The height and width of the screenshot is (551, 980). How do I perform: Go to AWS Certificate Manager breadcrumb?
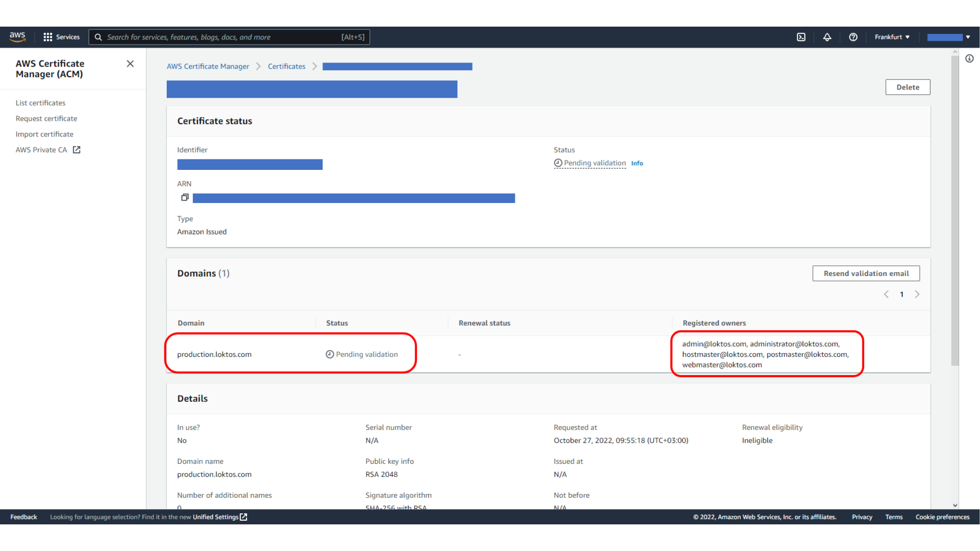tap(208, 67)
